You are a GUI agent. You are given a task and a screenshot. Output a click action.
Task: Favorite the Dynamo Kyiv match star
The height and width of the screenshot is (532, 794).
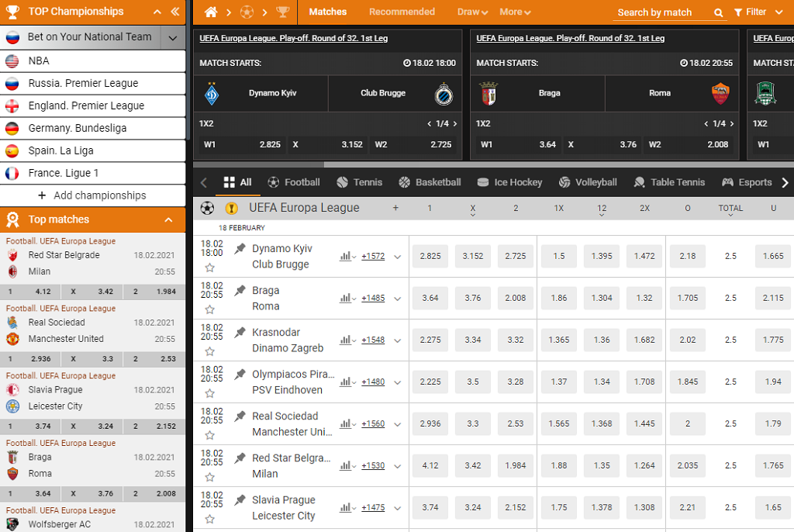209,268
